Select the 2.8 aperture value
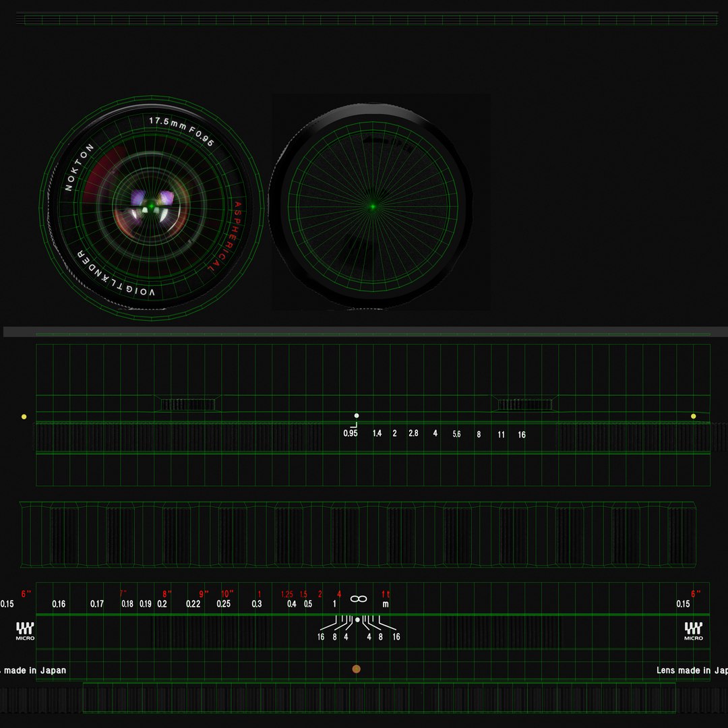Screen dimensions: 728x728 [x=413, y=433]
